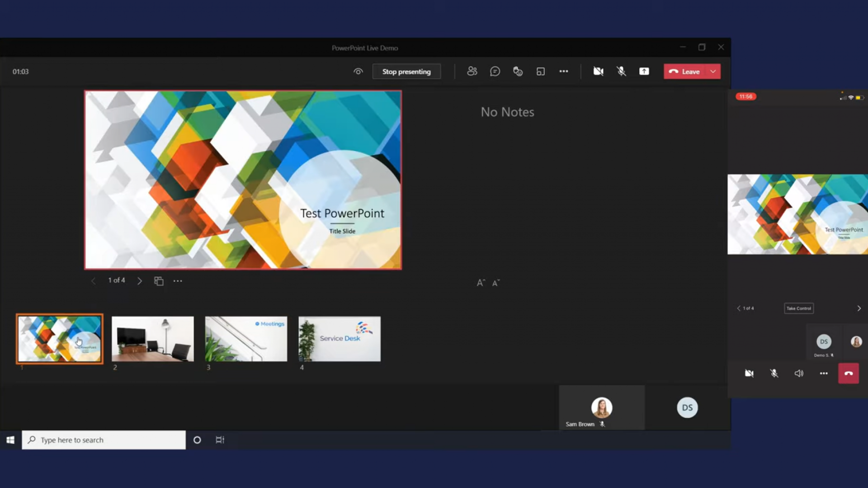This screenshot has height=488, width=868.
Task: Open more meeting actions
Action: 564,71
